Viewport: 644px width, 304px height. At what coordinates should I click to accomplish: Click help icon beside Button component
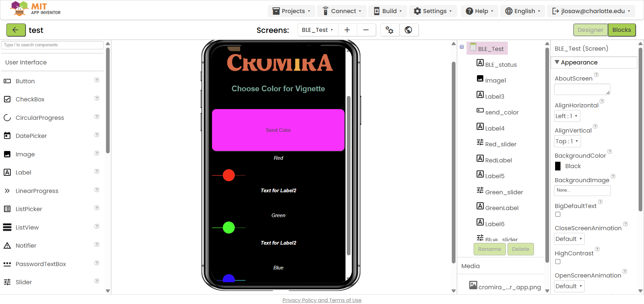click(97, 80)
